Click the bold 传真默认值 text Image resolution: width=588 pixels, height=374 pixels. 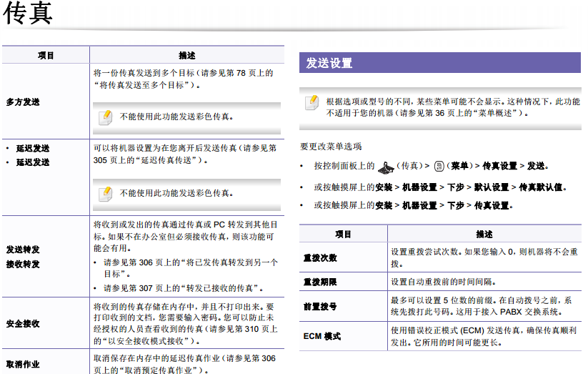[x=541, y=187]
